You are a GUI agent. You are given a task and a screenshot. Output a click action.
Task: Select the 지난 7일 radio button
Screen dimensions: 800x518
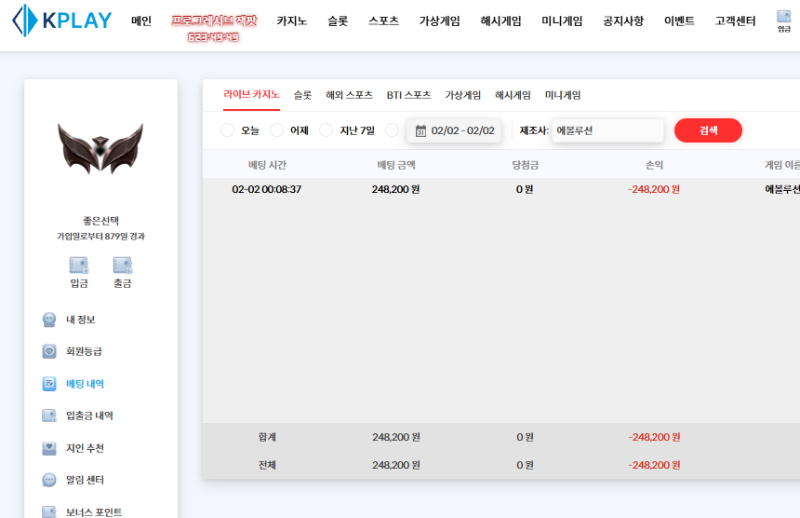point(326,130)
